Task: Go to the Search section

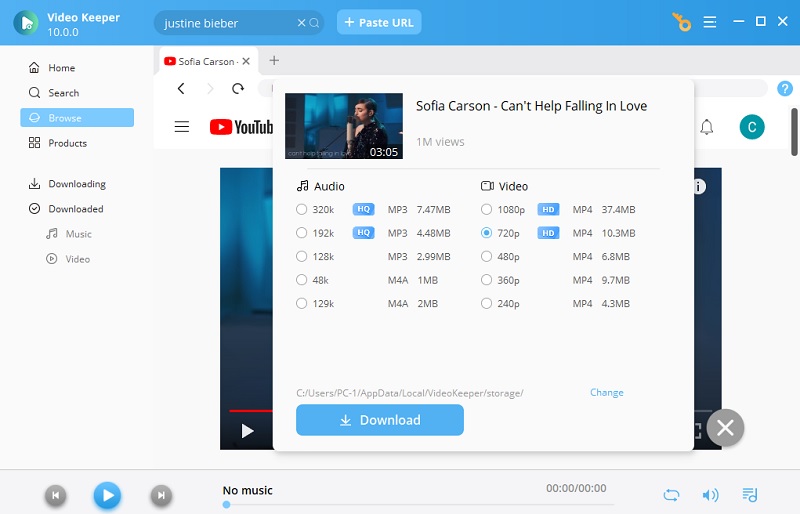Action: point(63,93)
